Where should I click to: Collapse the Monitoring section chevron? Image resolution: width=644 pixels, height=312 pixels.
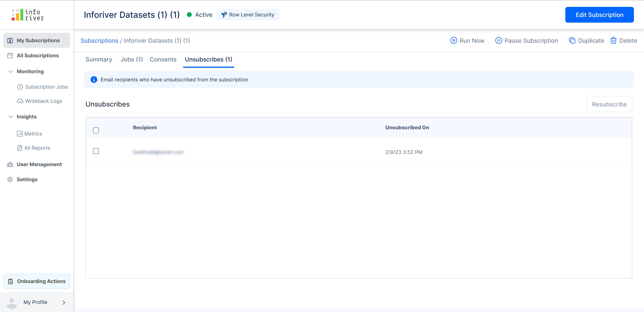coord(11,71)
